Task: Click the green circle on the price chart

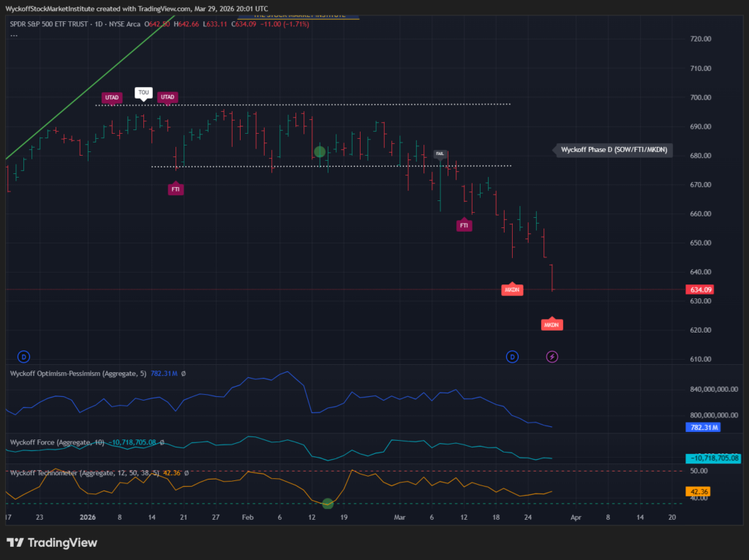Action: [x=320, y=152]
